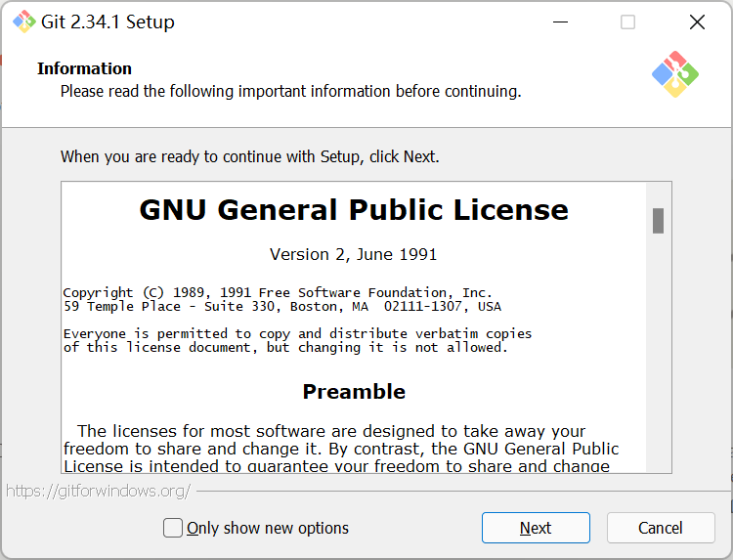Click 'Please read the following important information' text
733x560 pixels.
coord(291,91)
